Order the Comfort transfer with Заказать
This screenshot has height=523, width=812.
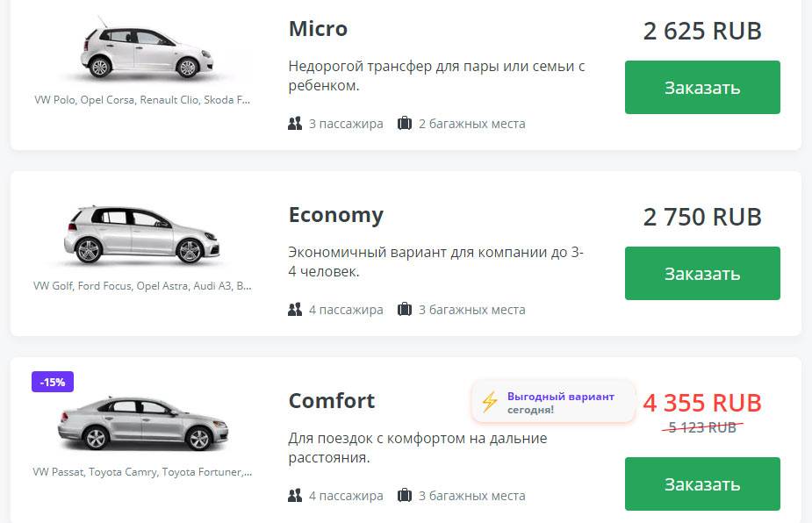(702, 484)
